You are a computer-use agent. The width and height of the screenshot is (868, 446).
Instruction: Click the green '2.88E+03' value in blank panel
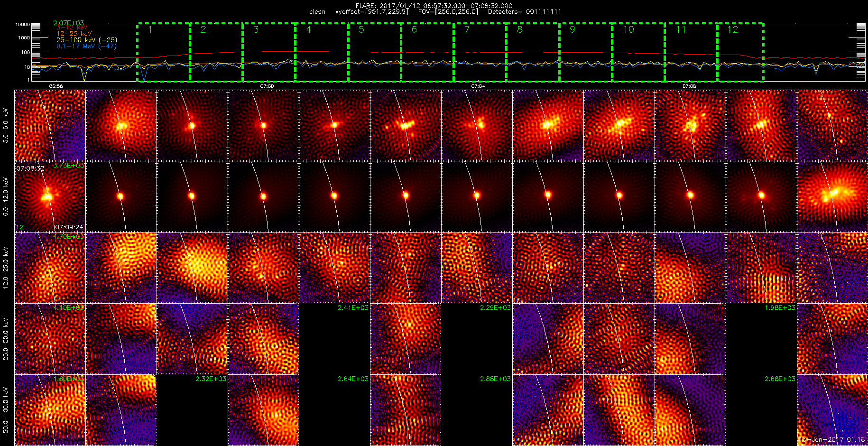pos(495,379)
